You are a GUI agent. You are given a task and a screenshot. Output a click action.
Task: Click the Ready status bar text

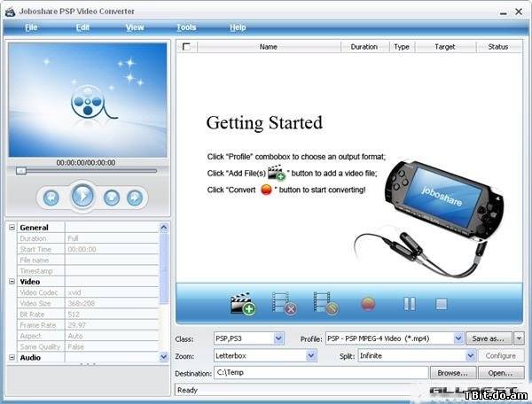coord(187,390)
